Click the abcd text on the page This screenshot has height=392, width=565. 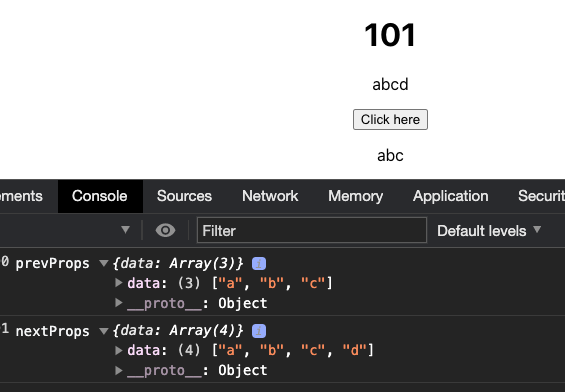point(390,85)
